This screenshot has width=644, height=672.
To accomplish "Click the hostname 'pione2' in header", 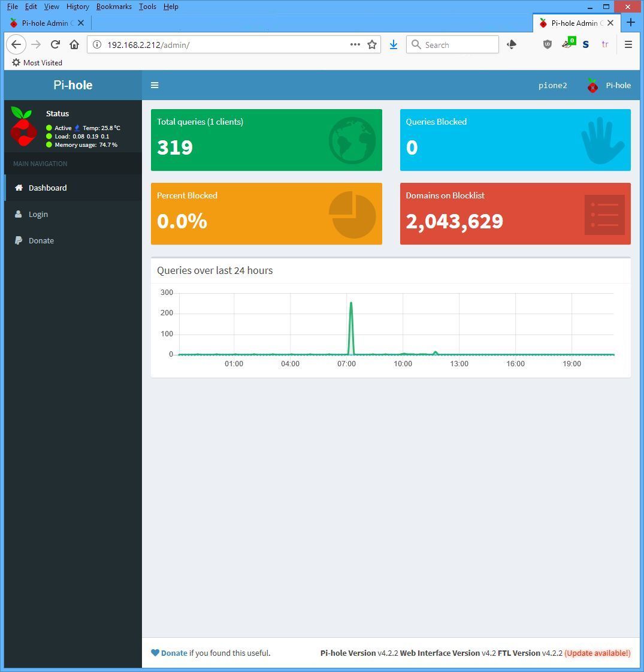I will tap(553, 85).
